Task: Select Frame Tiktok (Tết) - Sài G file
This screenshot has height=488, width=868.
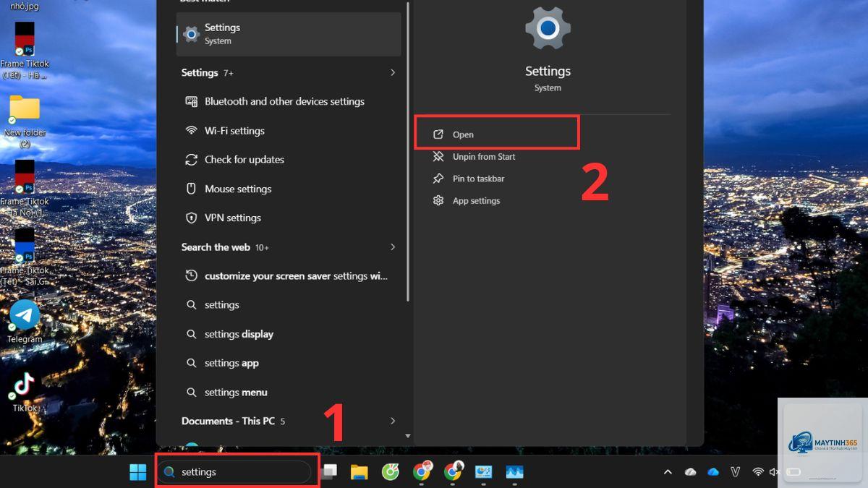Action: [x=25, y=257]
